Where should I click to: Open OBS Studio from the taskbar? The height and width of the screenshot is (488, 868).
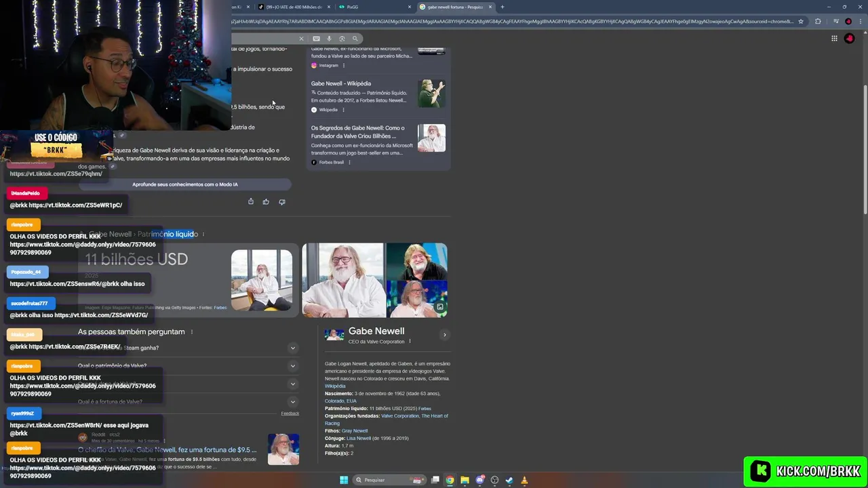pyautogui.click(x=494, y=480)
